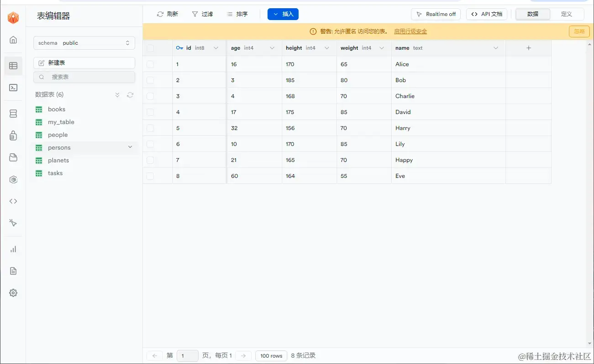
Task: Click the 新建表 button
Action: pyautogui.click(x=84, y=63)
